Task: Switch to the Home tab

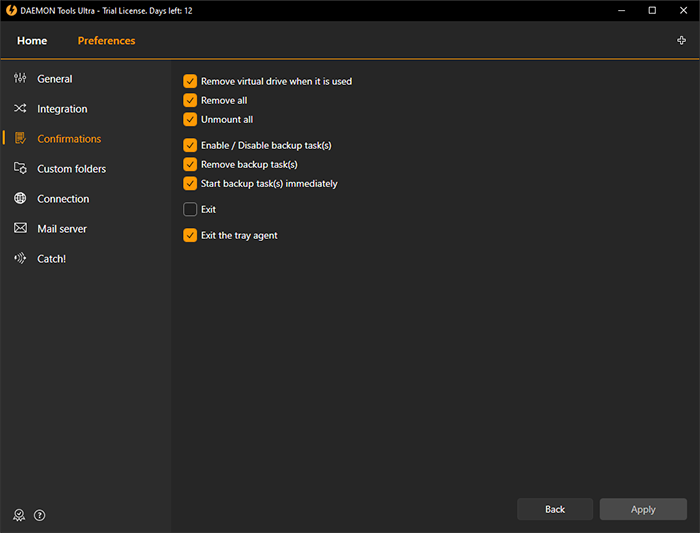Action: coord(32,41)
